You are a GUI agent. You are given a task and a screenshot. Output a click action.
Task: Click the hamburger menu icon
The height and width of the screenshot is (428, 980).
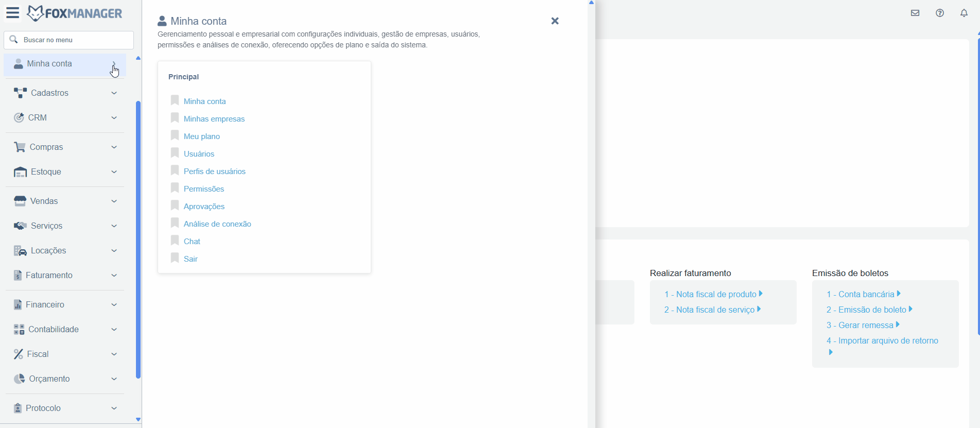click(x=12, y=13)
